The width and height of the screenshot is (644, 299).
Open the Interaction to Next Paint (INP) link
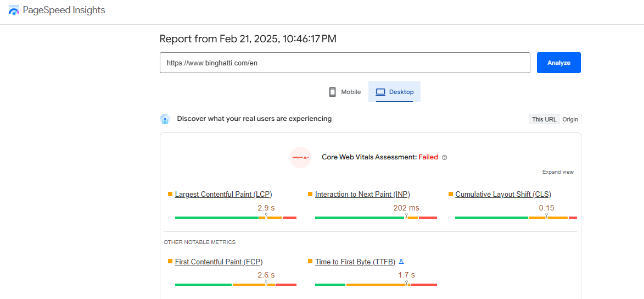pyautogui.click(x=363, y=194)
